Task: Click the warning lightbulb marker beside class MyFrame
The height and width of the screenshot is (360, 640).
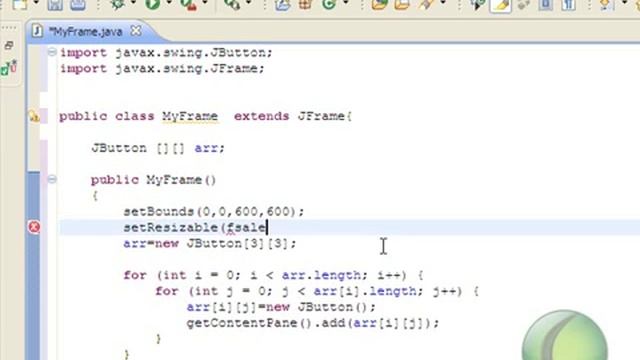Action: [34, 117]
